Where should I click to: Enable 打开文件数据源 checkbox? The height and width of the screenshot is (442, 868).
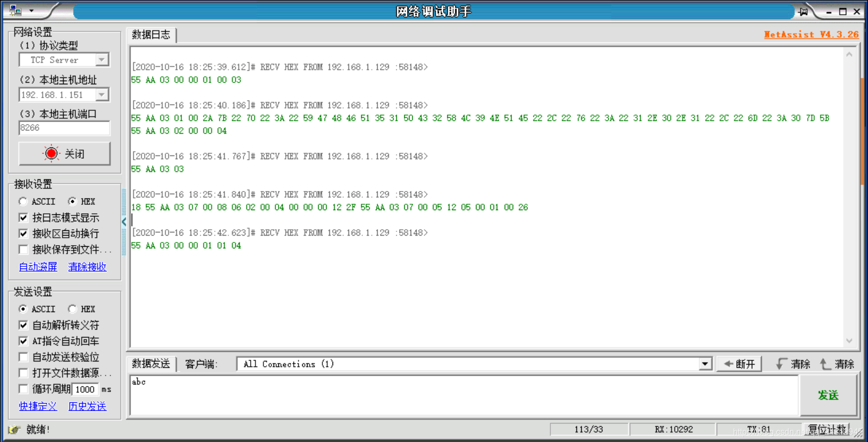pos(23,373)
